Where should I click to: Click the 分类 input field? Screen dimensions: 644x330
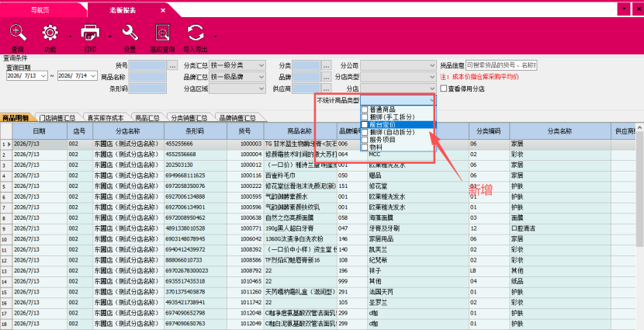point(306,65)
